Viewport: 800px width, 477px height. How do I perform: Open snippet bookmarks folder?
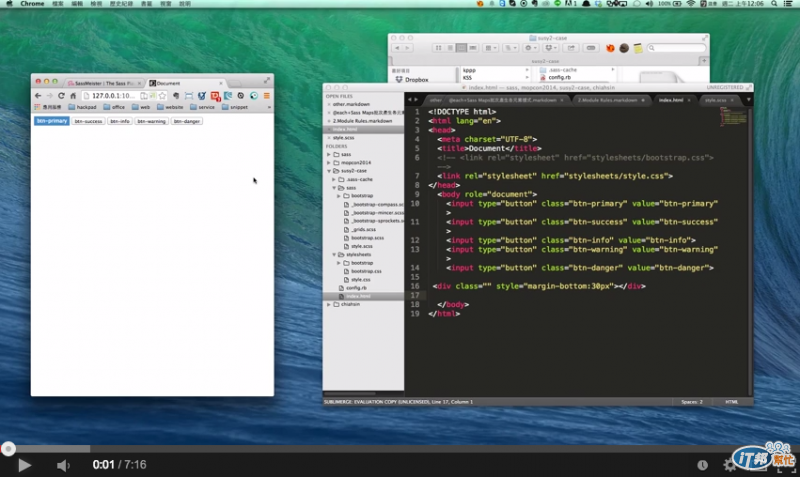pos(235,107)
